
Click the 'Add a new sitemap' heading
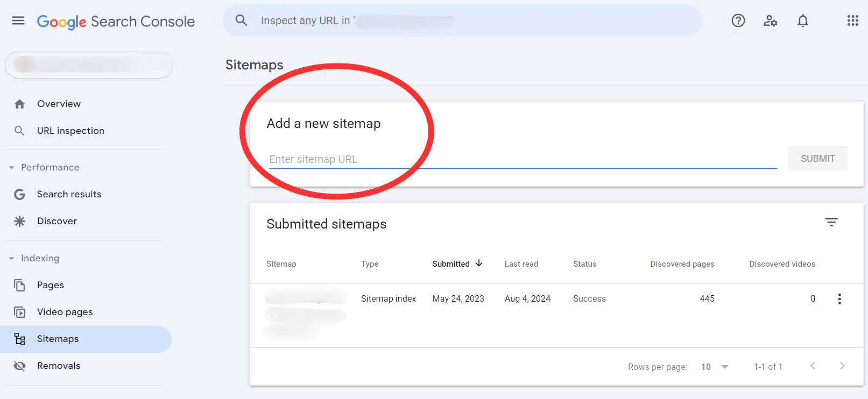coord(323,124)
